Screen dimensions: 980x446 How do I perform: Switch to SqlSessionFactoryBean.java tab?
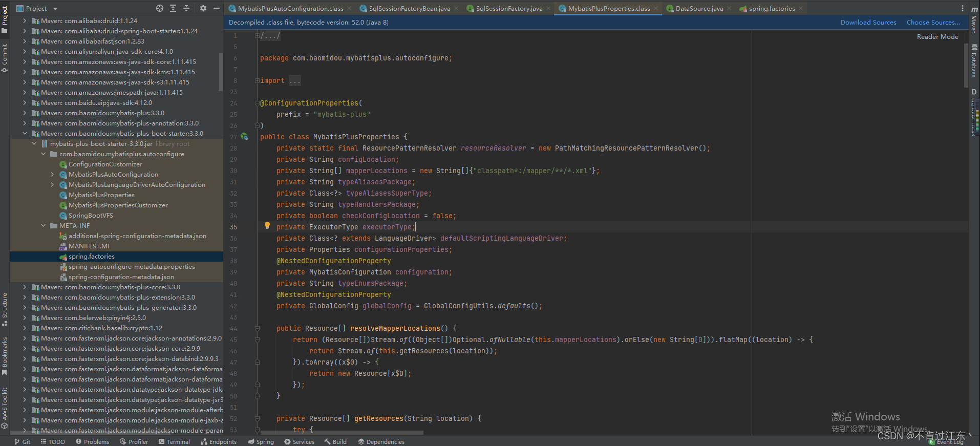(x=410, y=8)
